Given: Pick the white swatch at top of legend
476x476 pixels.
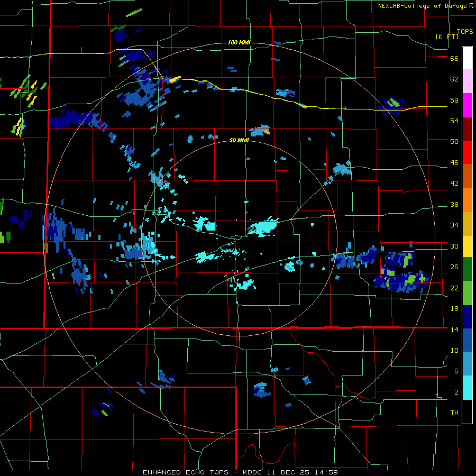Looking at the screenshot, I should tap(467, 58).
